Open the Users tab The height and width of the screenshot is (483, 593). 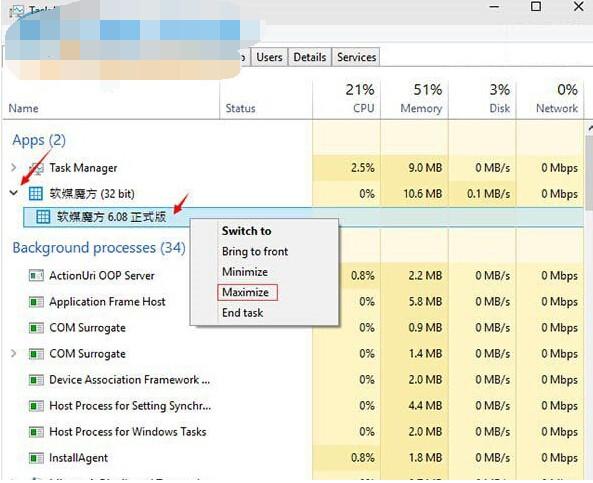click(x=269, y=57)
